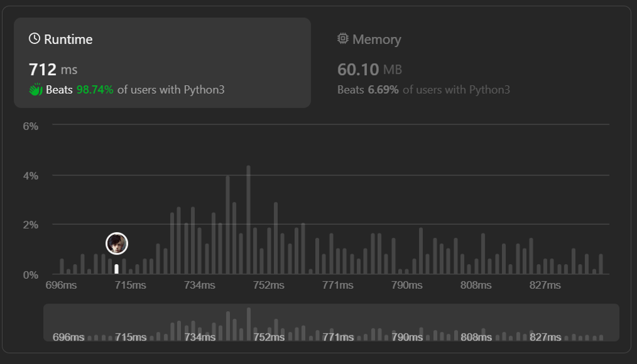637x364 pixels.
Task: Select the rightmost bar in main chart
Action: (601, 264)
